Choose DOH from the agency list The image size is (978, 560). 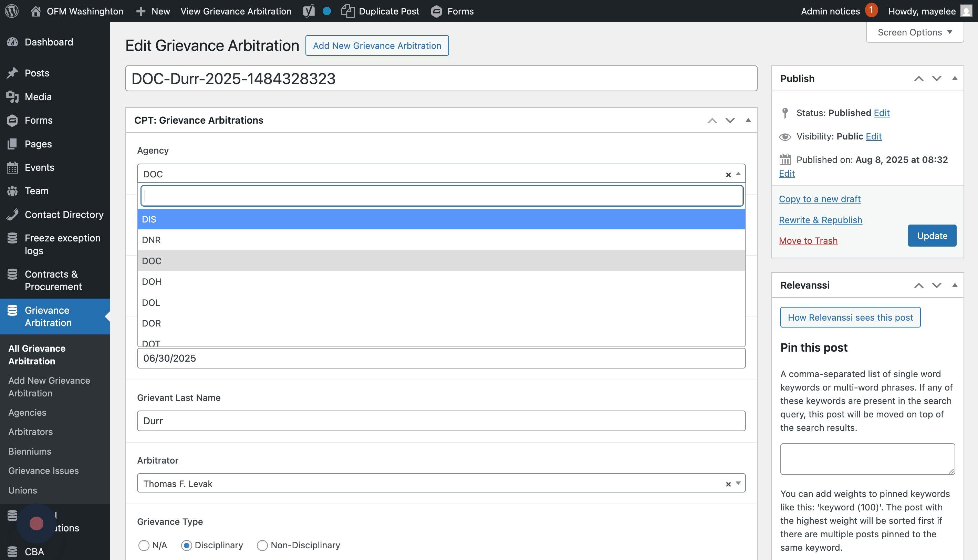pos(152,281)
